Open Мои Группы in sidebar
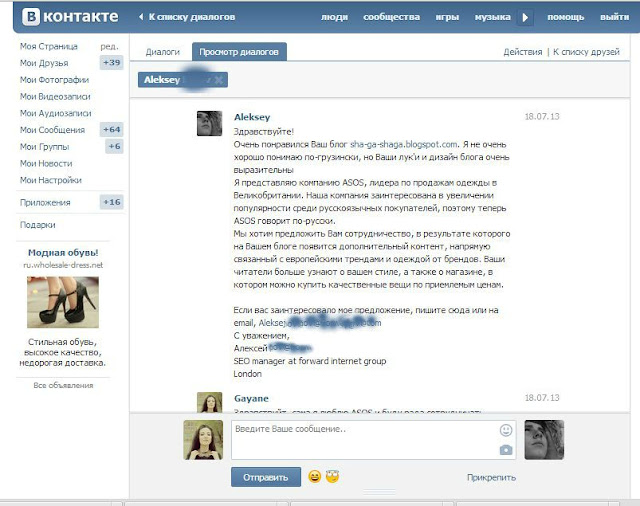This screenshot has width=640, height=506. [x=44, y=147]
